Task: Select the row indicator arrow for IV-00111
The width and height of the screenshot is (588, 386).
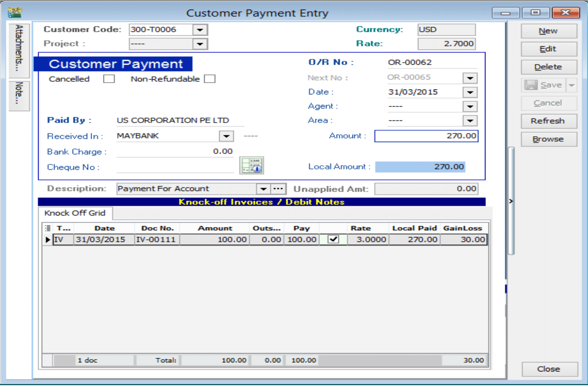Action: 49,239
